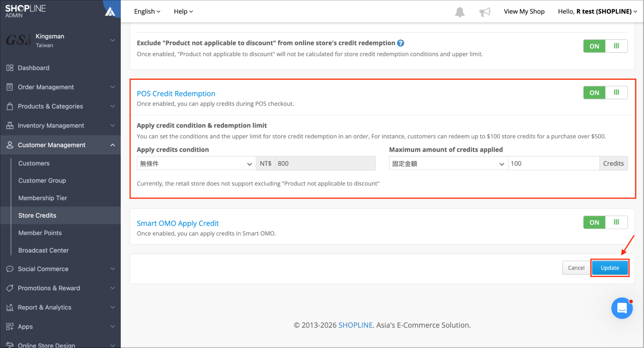Toggle the Smart OMO Apply Credit switch
Image resolution: width=644 pixels, height=348 pixels.
(x=605, y=222)
